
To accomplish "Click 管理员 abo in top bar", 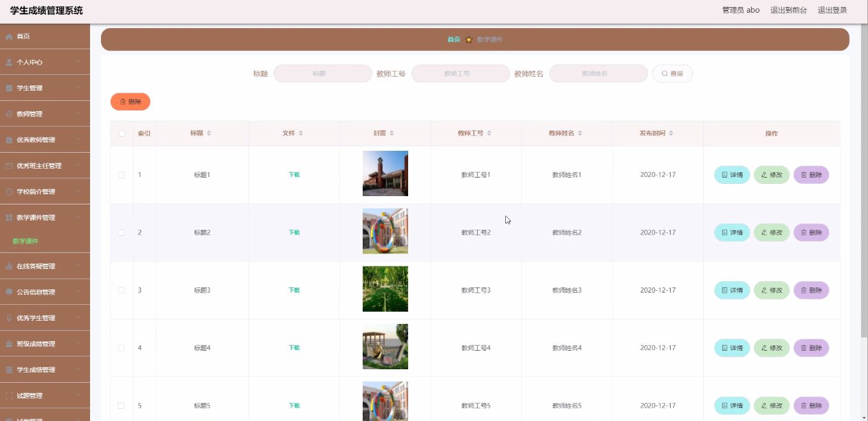I will point(741,10).
